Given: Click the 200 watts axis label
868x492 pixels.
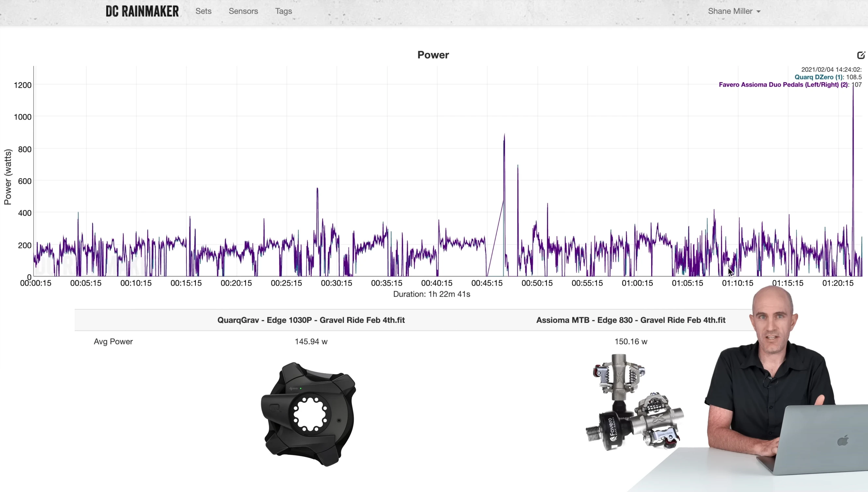Looking at the screenshot, I should click(x=25, y=245).
